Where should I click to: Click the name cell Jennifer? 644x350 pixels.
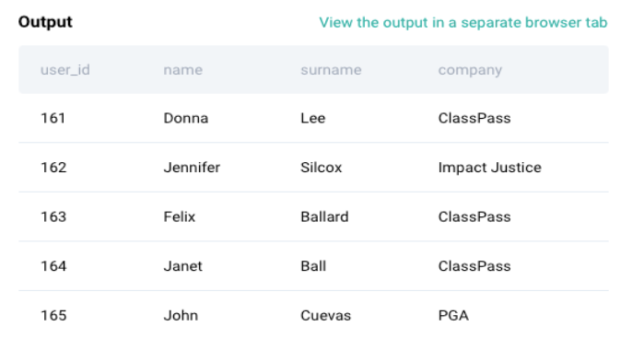coord(192,168)
